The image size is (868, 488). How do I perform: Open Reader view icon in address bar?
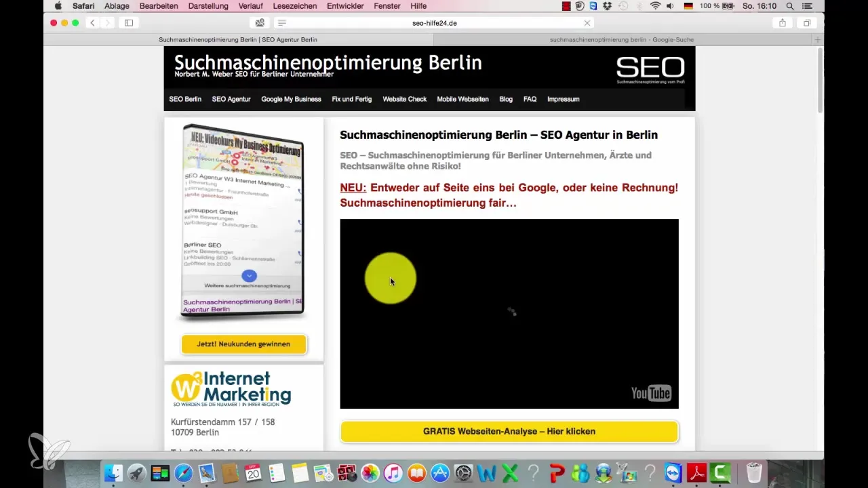(282, 22)
